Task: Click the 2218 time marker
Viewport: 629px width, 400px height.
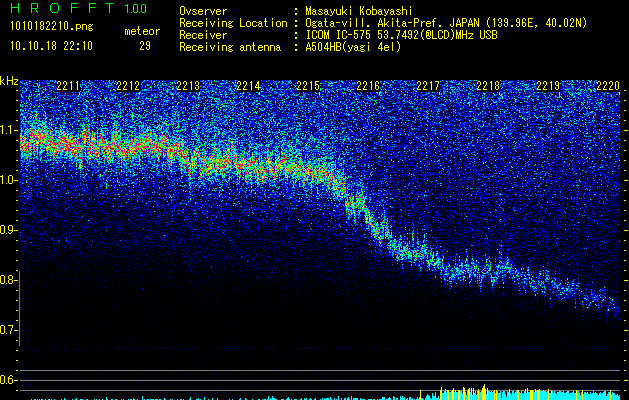Action: [x=488, y=86]
